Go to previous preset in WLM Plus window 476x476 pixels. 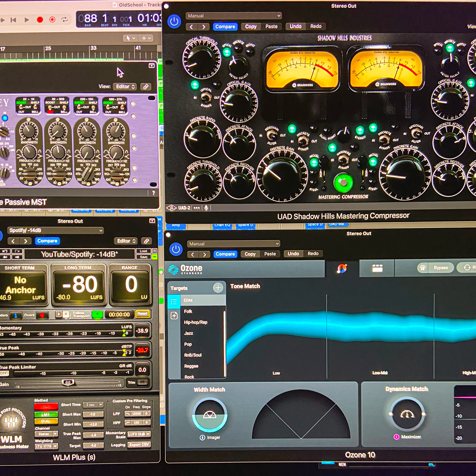[13, 241]
